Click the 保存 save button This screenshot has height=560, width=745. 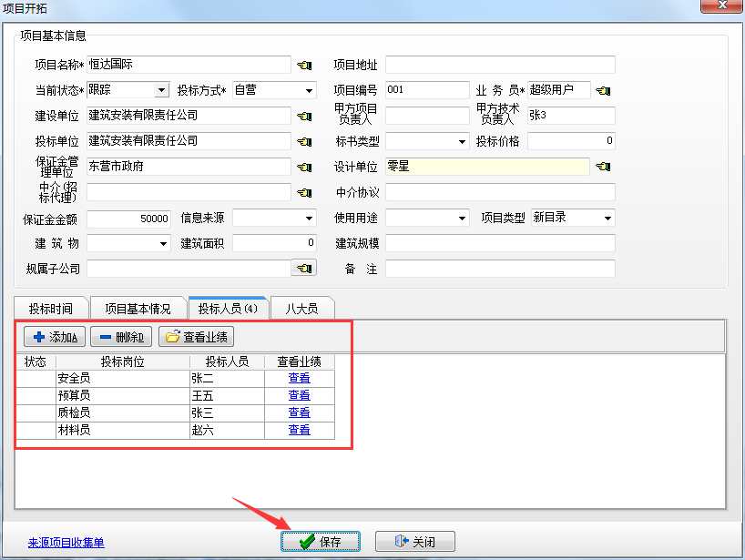[321, 542]
